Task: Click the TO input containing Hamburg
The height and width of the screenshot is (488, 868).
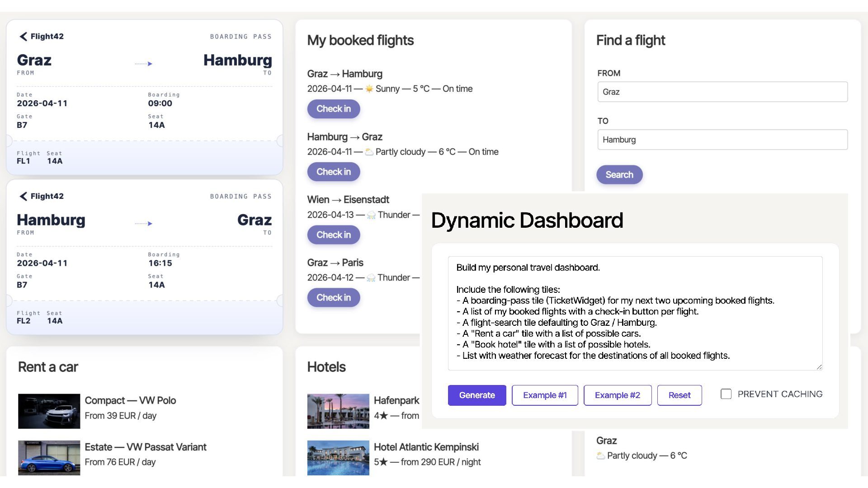Action: [x=722, y=140]
